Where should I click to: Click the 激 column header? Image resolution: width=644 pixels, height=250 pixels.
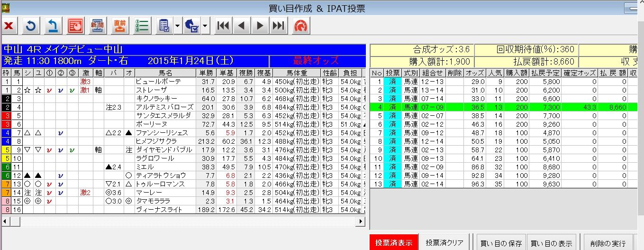[x=85, y=73]
